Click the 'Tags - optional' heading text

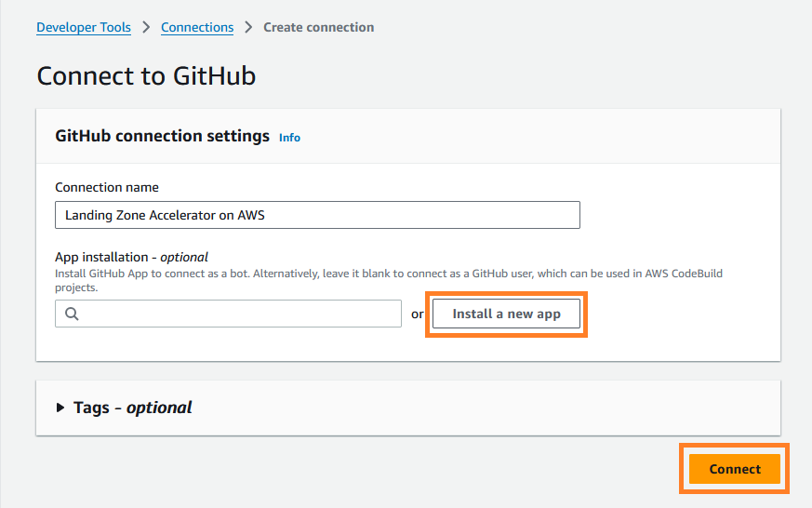click(x=133, y=408)
